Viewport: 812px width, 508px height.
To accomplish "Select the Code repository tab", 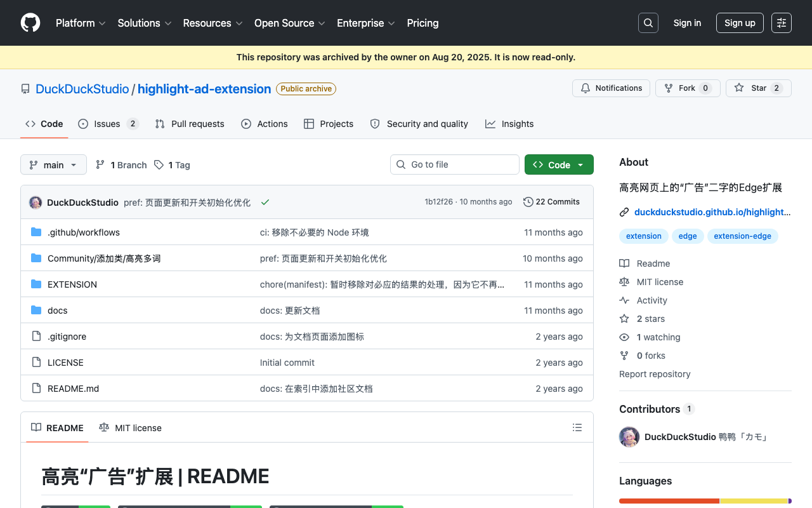I will pos(44,124).
